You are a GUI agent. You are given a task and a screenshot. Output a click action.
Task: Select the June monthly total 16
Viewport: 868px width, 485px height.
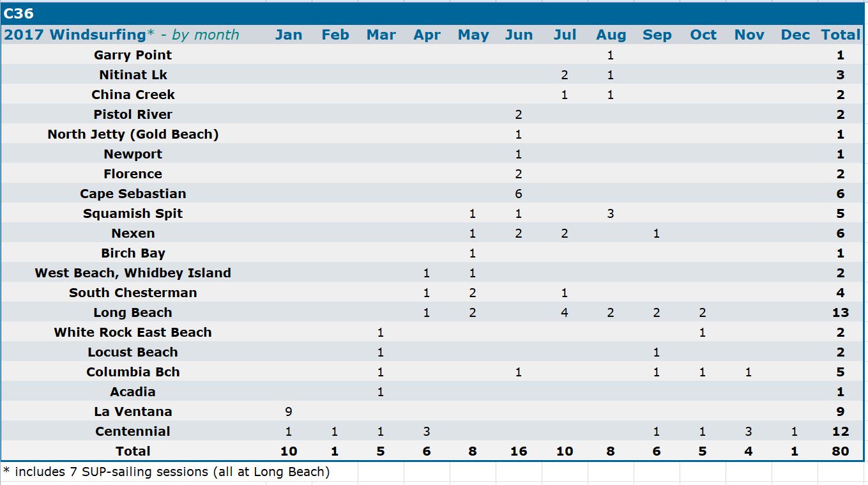tap(519, 451)
